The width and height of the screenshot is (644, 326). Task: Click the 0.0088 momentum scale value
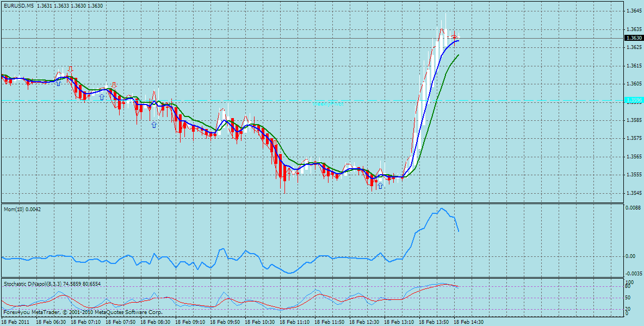tap(633, 208)
